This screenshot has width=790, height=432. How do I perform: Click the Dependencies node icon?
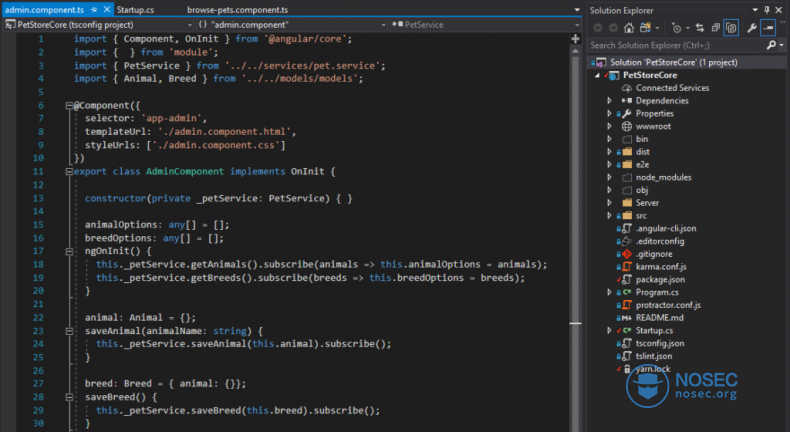click(627, 101)
